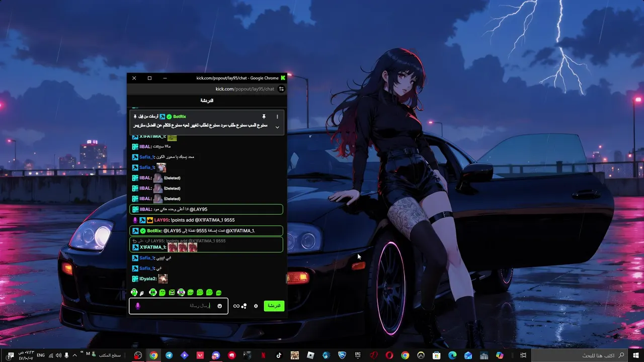Image resolution: width=644 pixels, height=362 pixels.
Task: Click X1FATIMA_1 username with three emotes
Action: pyautogui.click(x=152, y=247)
